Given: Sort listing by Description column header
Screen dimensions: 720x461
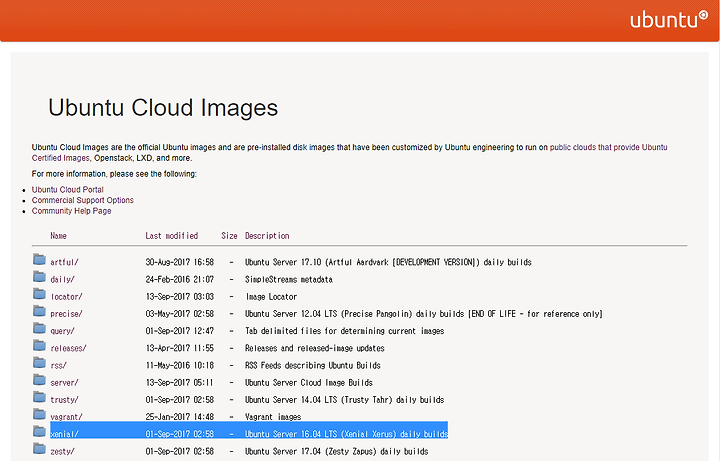Looking at the screenshot, I should (x=267, y=236).
